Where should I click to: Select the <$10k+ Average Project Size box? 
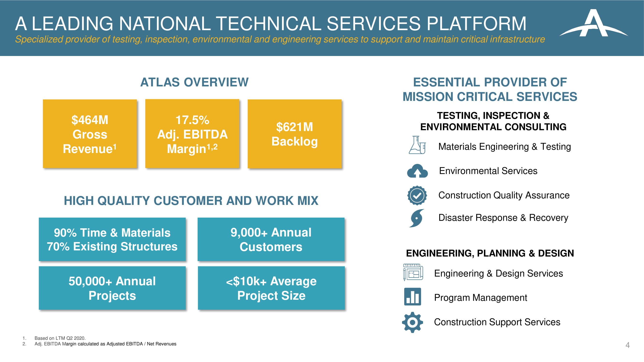point(271,288)
